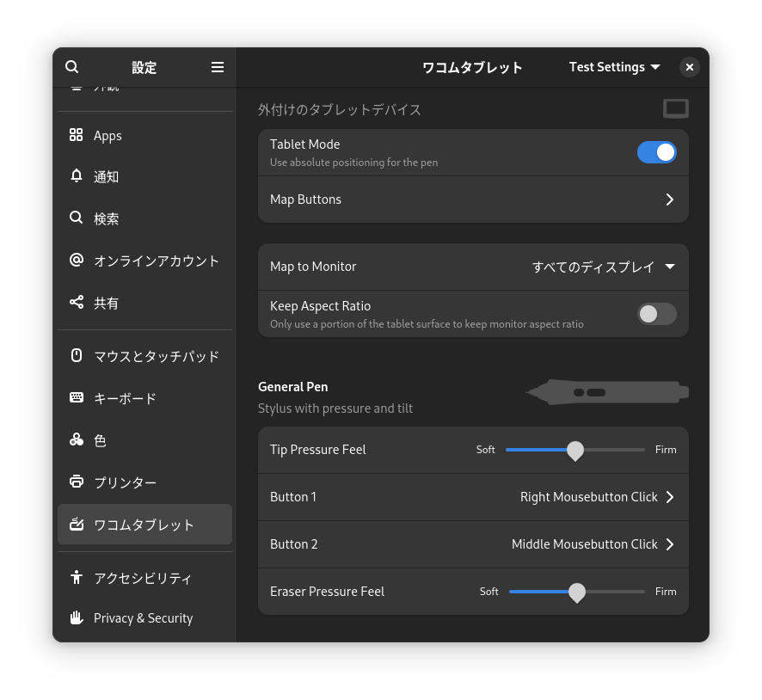Select マウスとタッチパッド in sidebar
Screen dimensions: 762x700
[144, 356]
